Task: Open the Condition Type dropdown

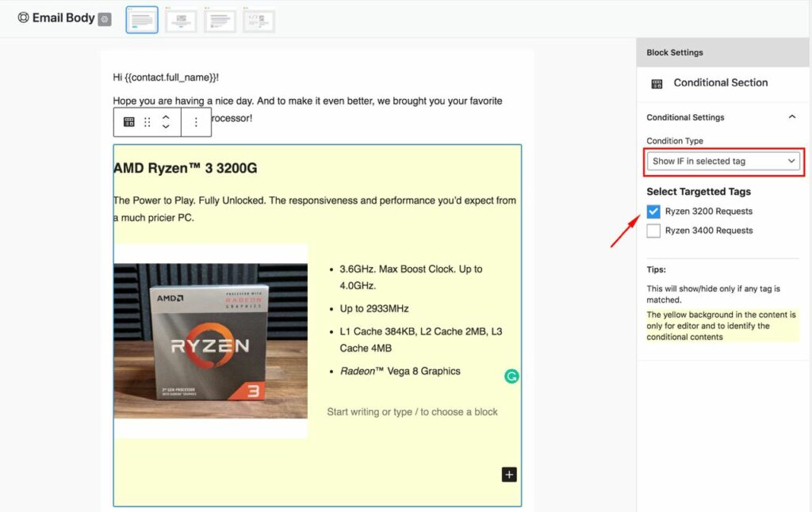Action: [723, 161]
